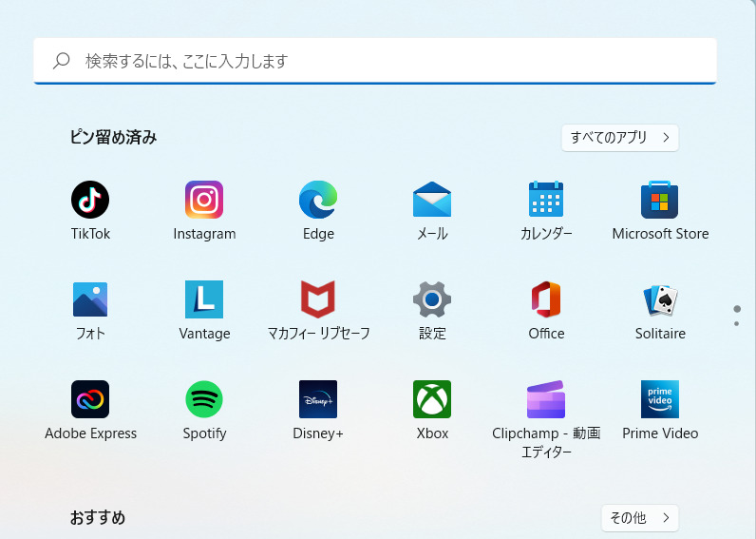
Task: Launch Instagram from pinned apps
Action: click(x=204, y=200)
